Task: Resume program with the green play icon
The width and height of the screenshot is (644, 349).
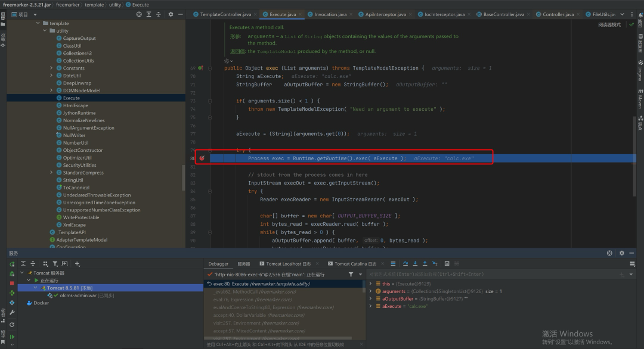Action: coord(12,336)
